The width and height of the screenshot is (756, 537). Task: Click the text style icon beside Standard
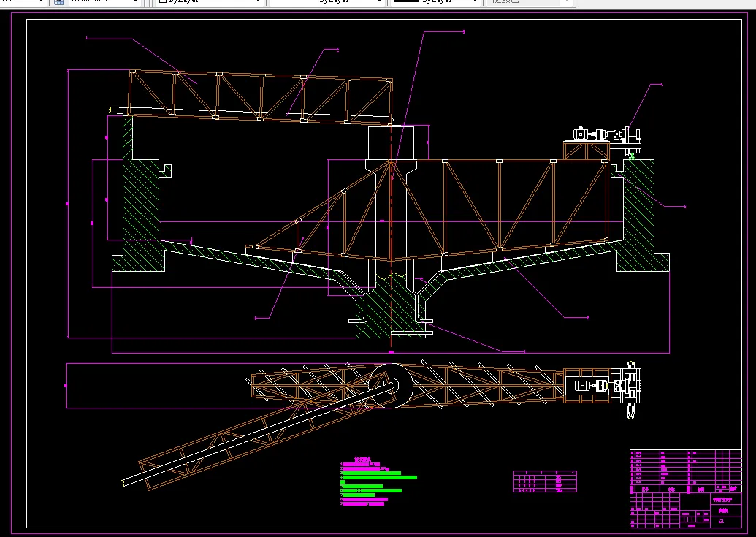[59, 2]
